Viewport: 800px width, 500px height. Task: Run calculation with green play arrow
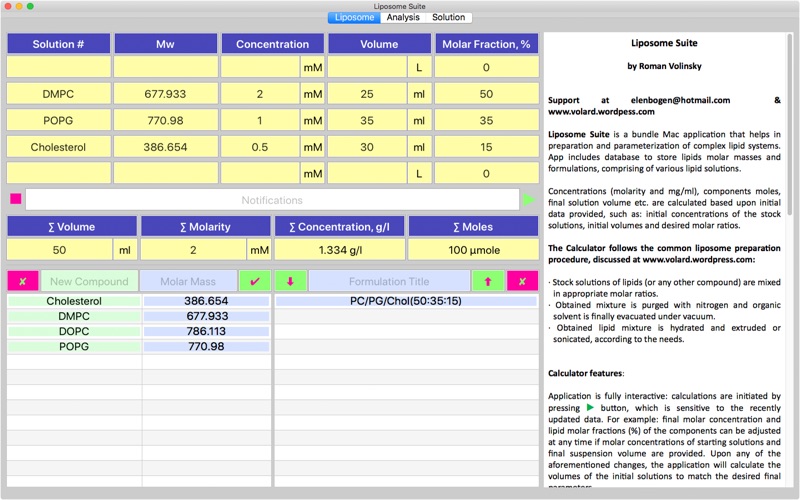click(x=530, y=200)
